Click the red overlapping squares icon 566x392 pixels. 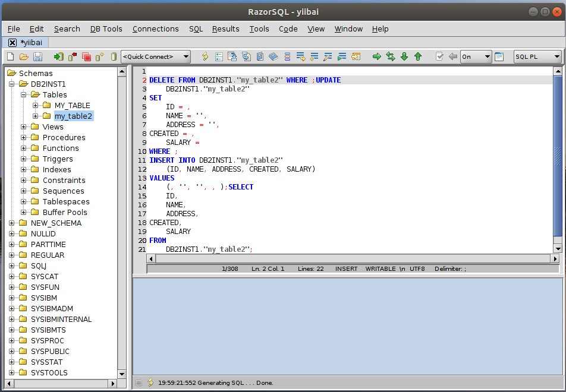86,56
